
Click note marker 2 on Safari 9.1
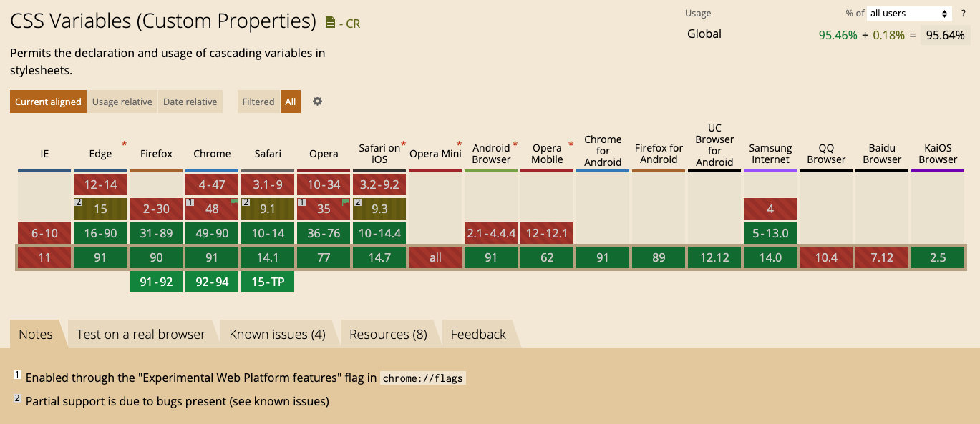(x=246, y=202)
